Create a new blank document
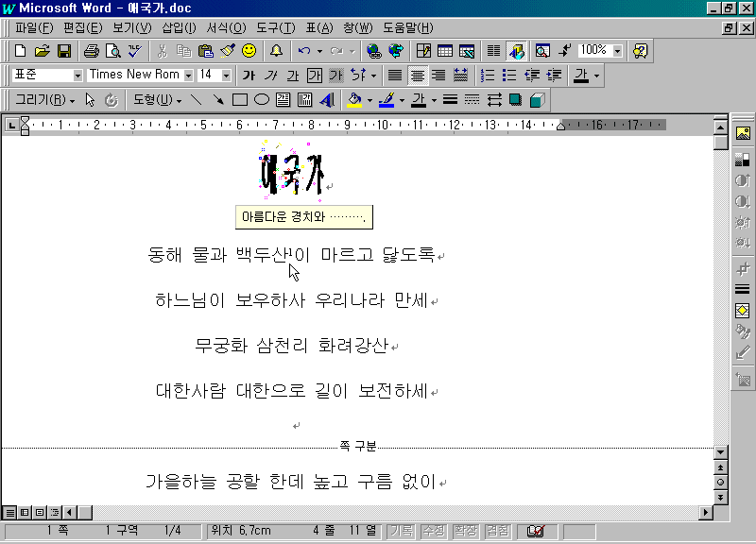 (20, 51)
